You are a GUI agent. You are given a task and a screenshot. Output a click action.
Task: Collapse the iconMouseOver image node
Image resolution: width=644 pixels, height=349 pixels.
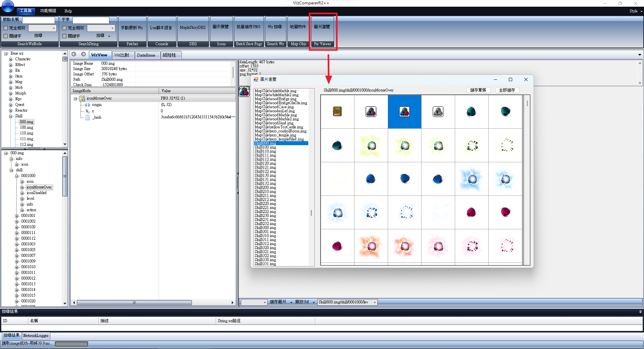[x=75, y=99]
